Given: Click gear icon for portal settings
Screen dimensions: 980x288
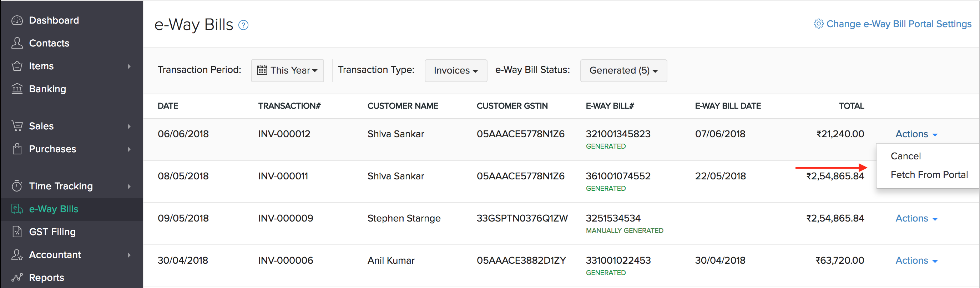Looking at the screenshot, I should tap(818, 24).
